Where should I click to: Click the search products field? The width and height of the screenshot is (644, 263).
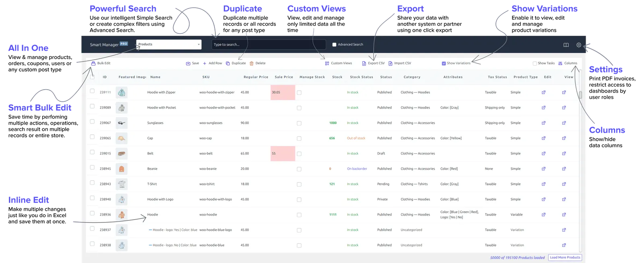click(268, 45)
